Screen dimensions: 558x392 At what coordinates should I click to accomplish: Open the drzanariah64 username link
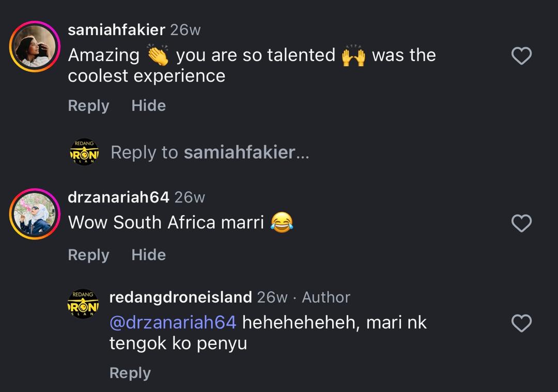[118, 197]
